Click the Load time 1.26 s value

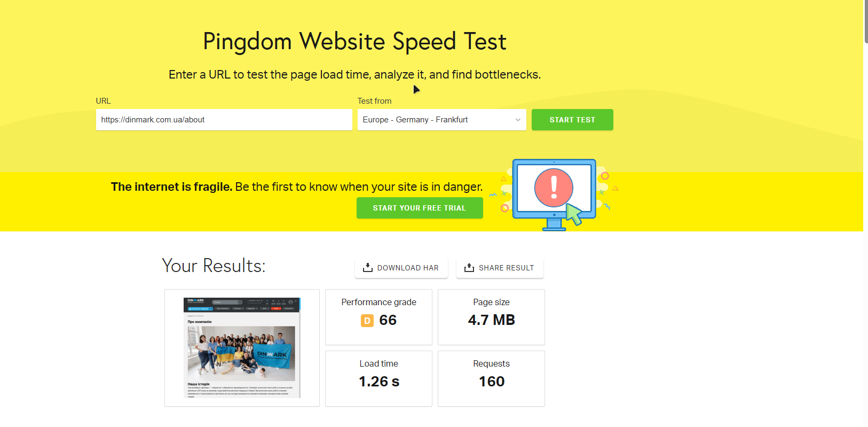point(379,382)
